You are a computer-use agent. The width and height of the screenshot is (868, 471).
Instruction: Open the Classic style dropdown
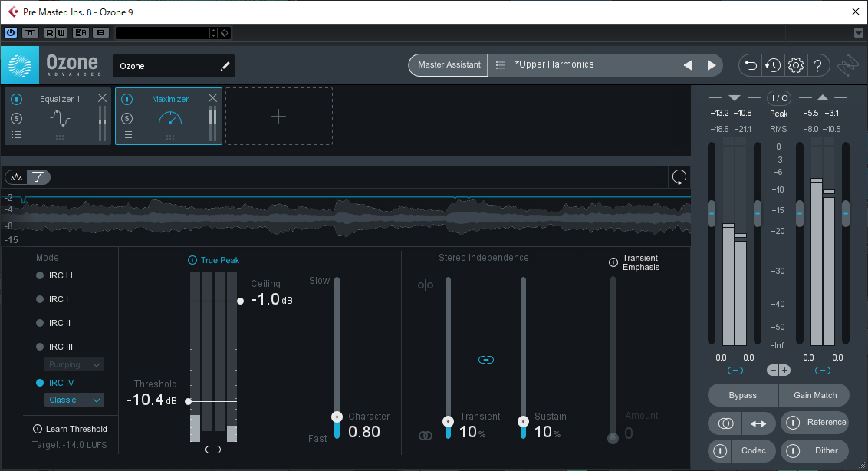(74, 400)
